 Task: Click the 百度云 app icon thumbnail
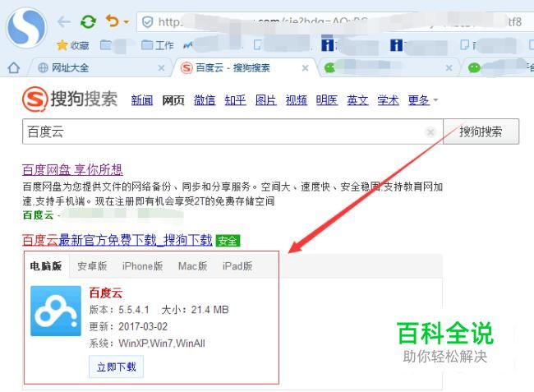pyautogui.click(x=56, y=311)
